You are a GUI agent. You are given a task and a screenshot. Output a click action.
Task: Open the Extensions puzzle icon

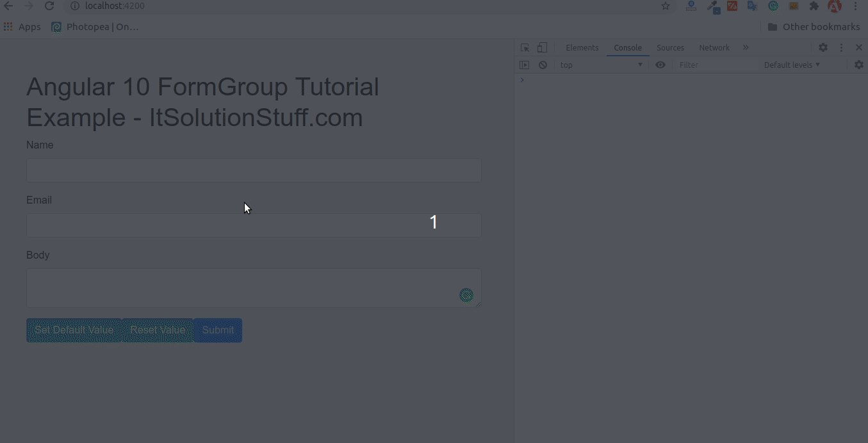tap(814, 6)
